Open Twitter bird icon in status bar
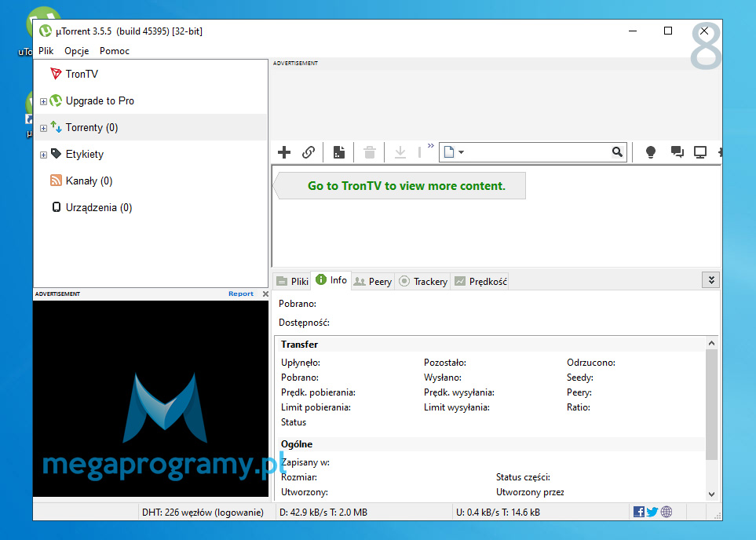This screenshot has width=756, height=540. 652,512
